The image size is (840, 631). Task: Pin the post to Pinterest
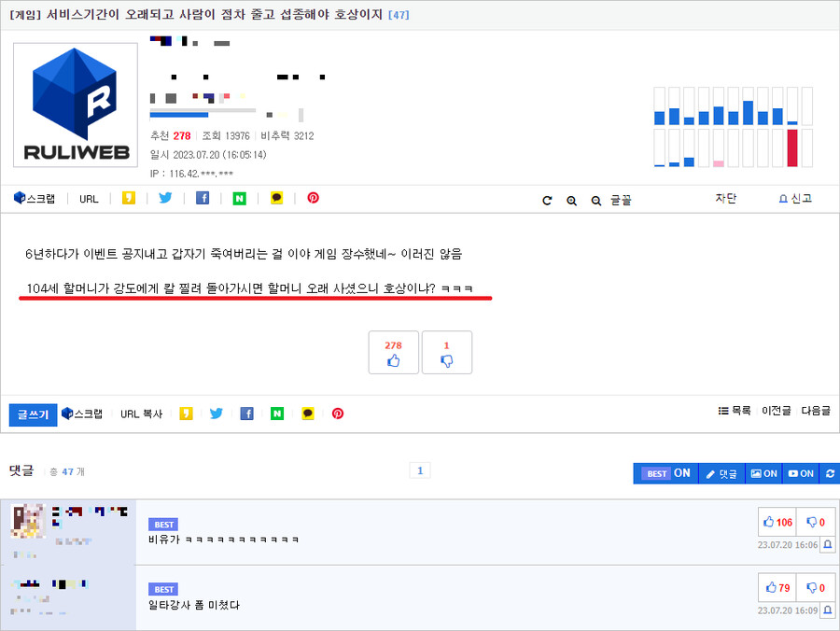pos(313,198)
